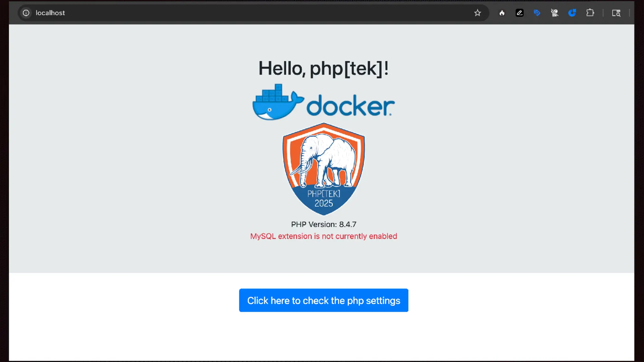This screenshot has width=644, height=362.
Task: Click the bookmark star icon
Action: (x=477, y=13)
